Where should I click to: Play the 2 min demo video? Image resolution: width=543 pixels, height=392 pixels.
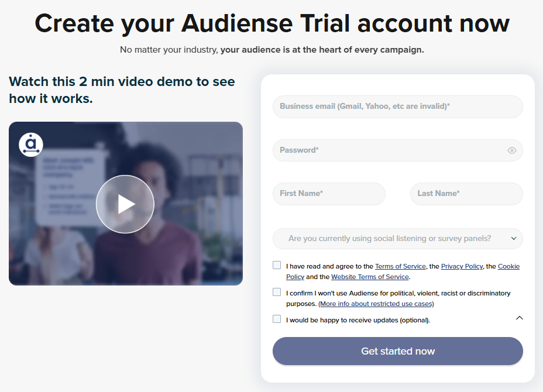[125, 204]
